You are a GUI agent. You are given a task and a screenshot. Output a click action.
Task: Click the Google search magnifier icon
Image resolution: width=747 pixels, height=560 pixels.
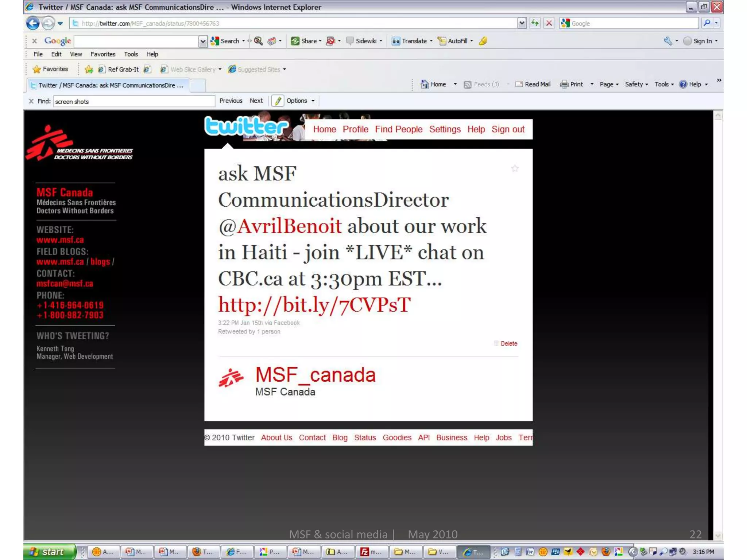(x=707, y=23)
